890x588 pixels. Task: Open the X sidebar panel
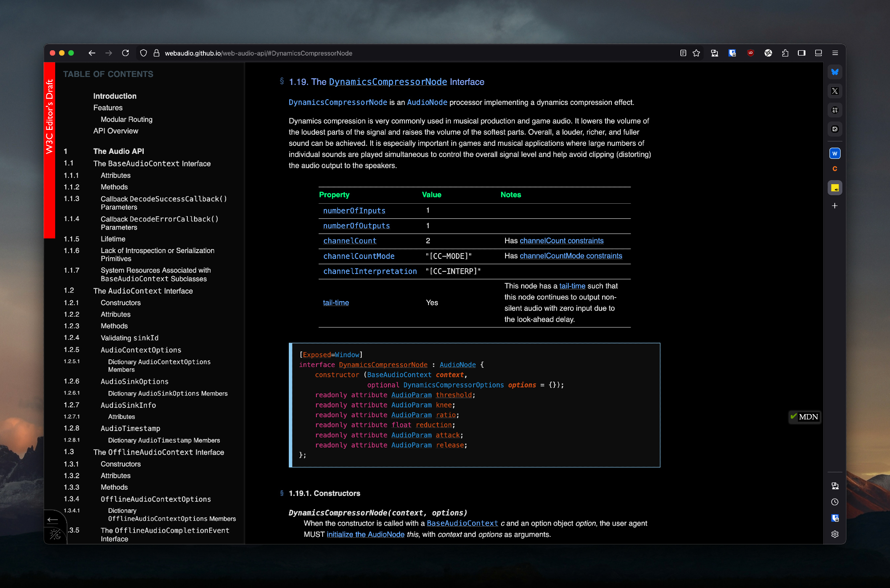[835, 91]
